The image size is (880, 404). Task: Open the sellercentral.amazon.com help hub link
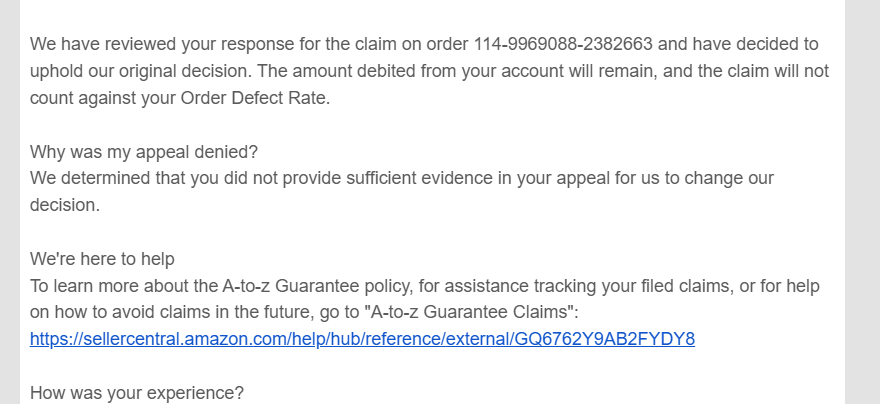point(362,339)
